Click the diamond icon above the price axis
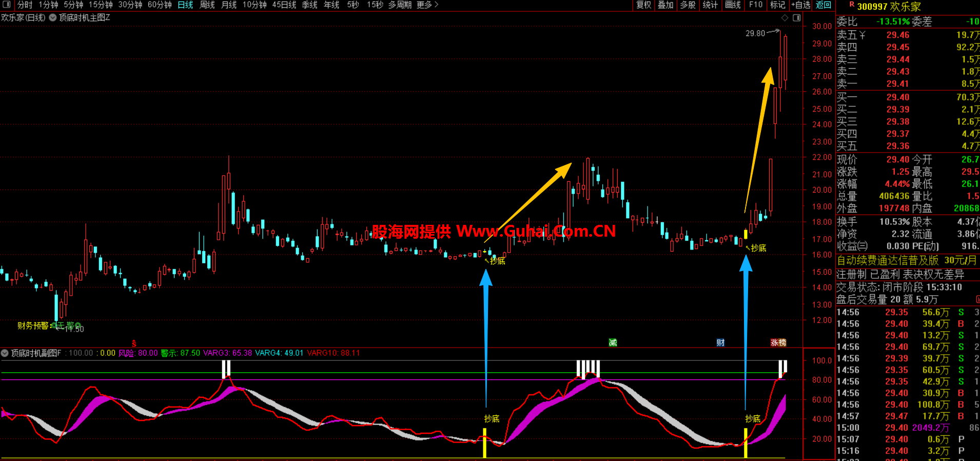The height and width of the screenshot is (461, 980). (785, 18)
